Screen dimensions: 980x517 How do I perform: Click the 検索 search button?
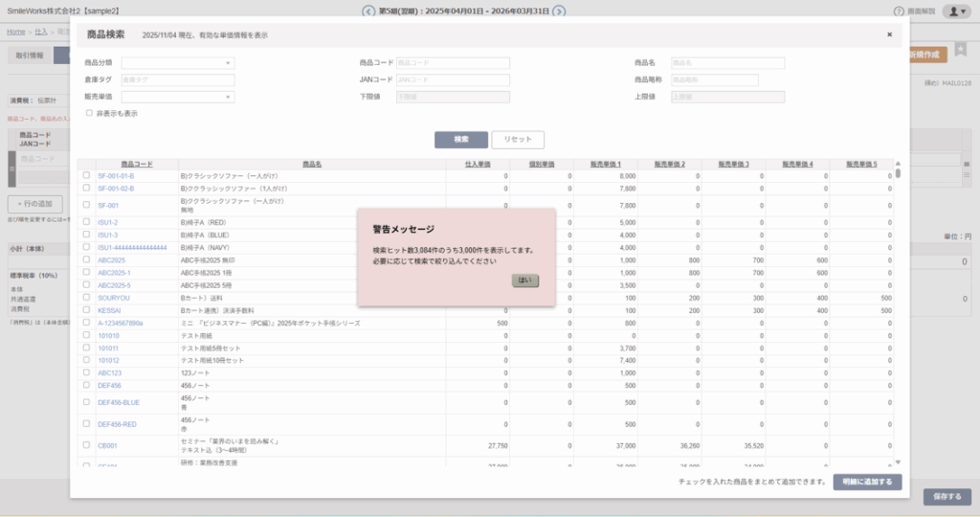pyautogui.click(x=460, y=140)
